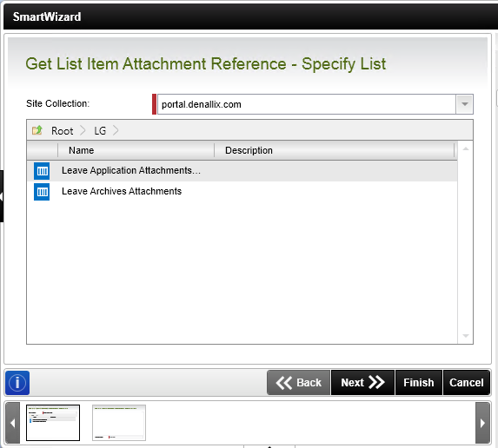Click list icon beside Leave Archives Attachments
498x448 pixels.
click(42, 192)
